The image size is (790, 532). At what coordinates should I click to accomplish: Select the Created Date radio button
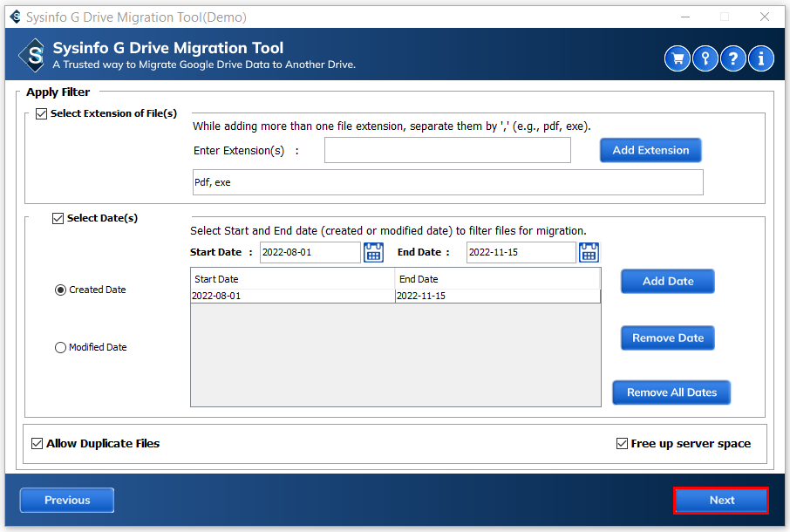coord(60,290)
